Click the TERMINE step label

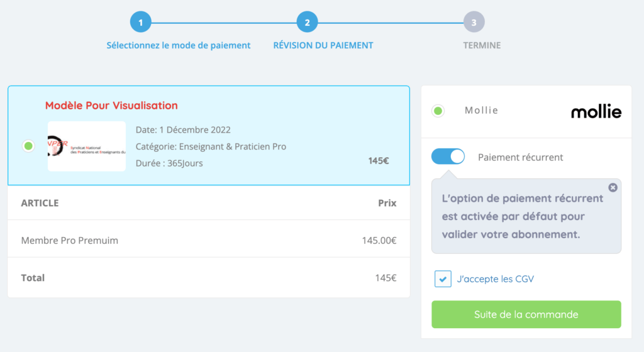pyautogui.click(x=482, y=45)
